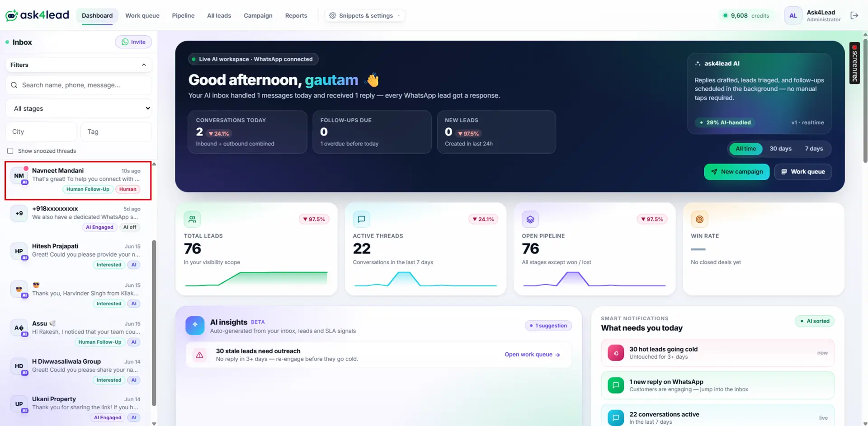The height and width of the screenshot is (426, 868).
Task: Click the ask4lead AI sparkle icon
Action: click(x=698, y=64)
